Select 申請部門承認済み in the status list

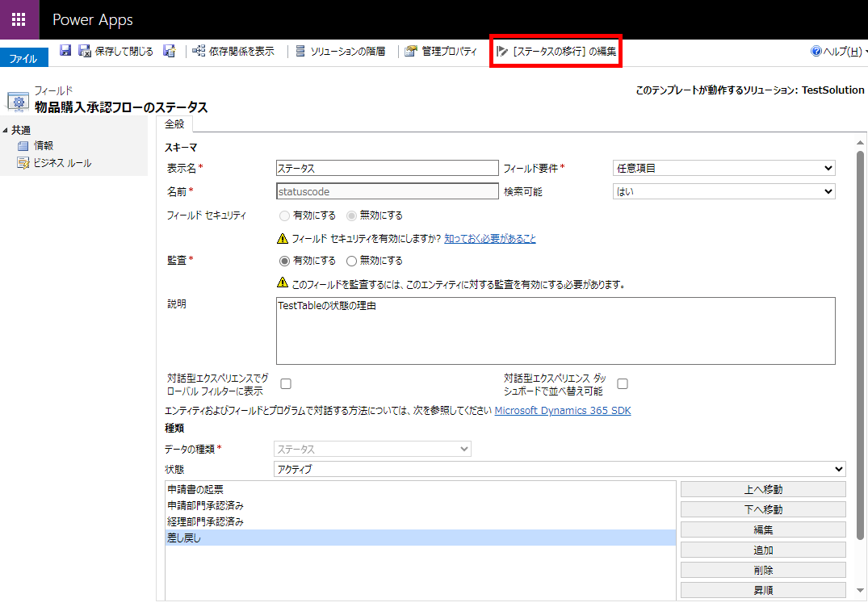tap(420, 505)
